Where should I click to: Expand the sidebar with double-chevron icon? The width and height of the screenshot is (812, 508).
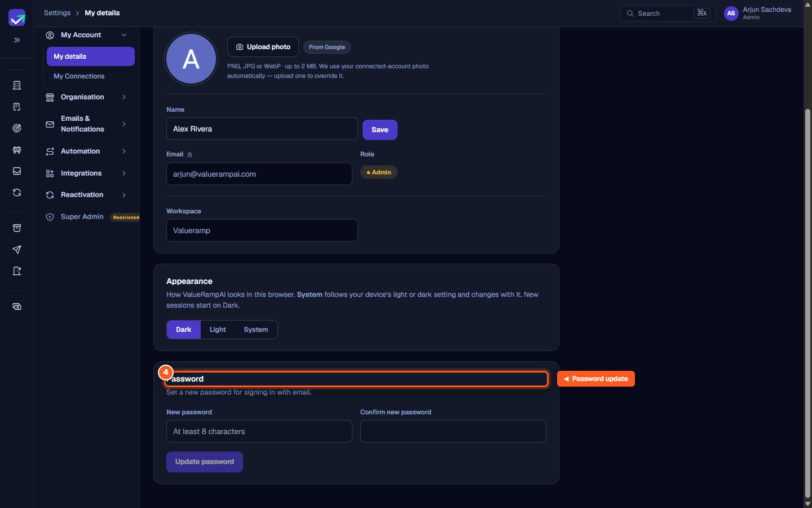(x=17, y=40)
